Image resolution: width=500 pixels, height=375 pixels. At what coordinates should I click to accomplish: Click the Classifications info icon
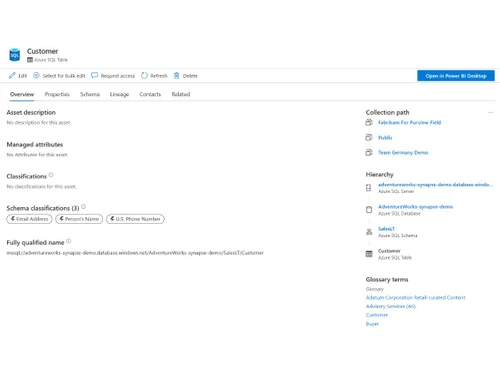(x=51, y=174)
